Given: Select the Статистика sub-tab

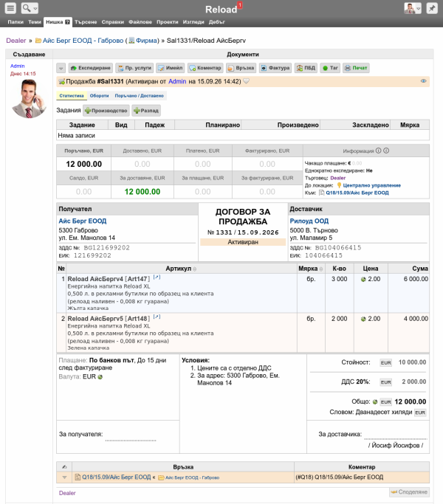Looking at the screenshot, I should (x=72, y=96).
